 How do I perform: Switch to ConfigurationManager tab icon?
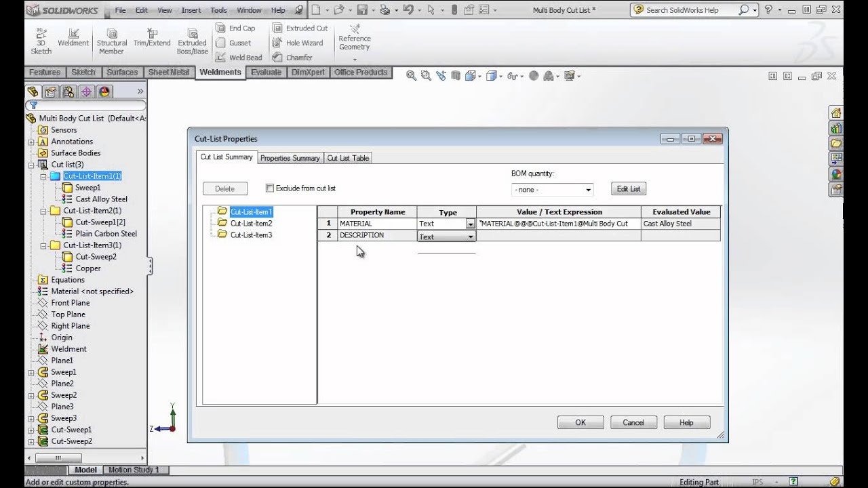coord(68,92)
